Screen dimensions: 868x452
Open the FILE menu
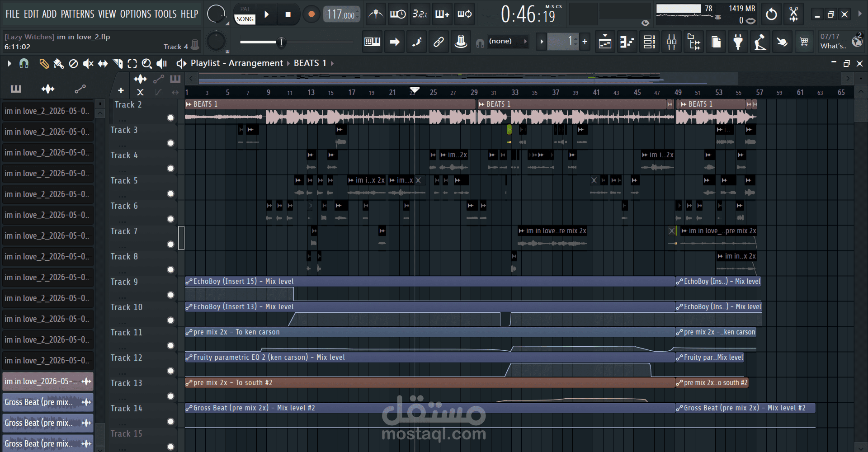(13, 14)
